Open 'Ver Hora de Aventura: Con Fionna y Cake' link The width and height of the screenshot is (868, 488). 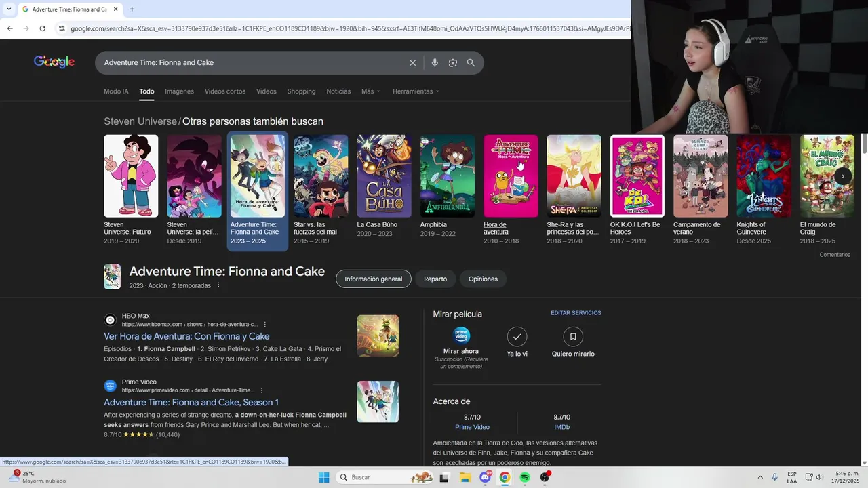click(186, 336)
